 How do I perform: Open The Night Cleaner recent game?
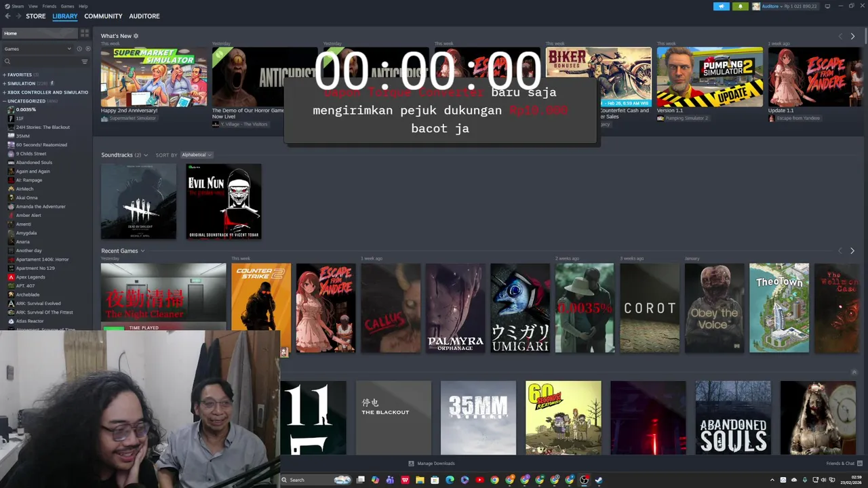(x=163, y=296)
